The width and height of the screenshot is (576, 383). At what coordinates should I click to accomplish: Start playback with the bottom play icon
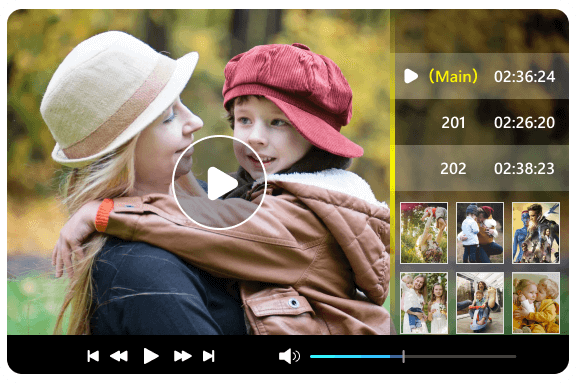(x=151, y=356)
